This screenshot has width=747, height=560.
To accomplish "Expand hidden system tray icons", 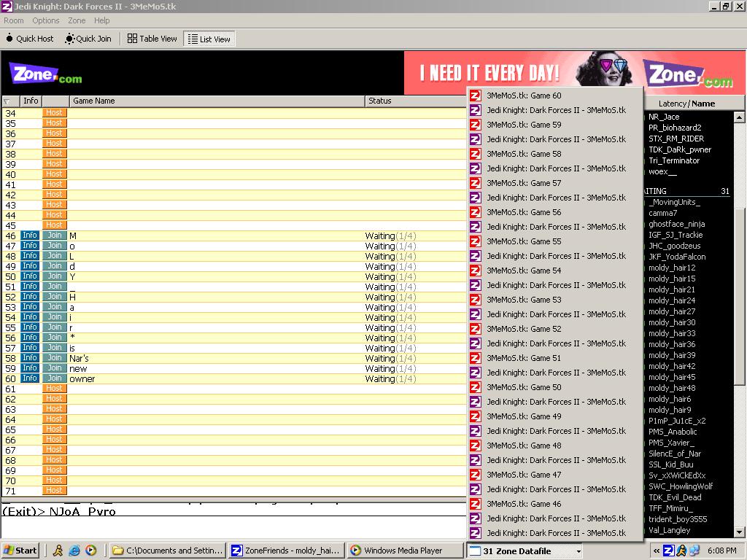I will [657, 551].
